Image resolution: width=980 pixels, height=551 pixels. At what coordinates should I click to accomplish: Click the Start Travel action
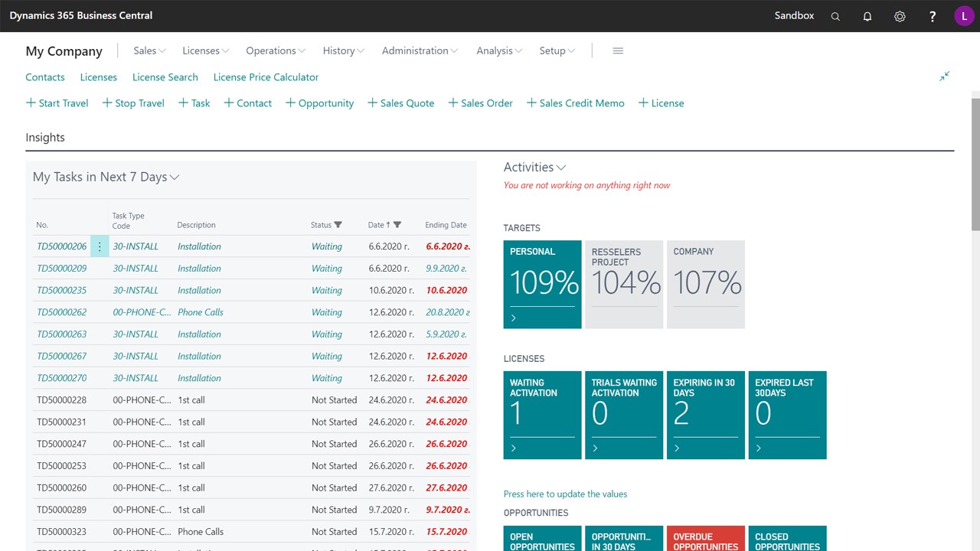[x=57, y=103]
